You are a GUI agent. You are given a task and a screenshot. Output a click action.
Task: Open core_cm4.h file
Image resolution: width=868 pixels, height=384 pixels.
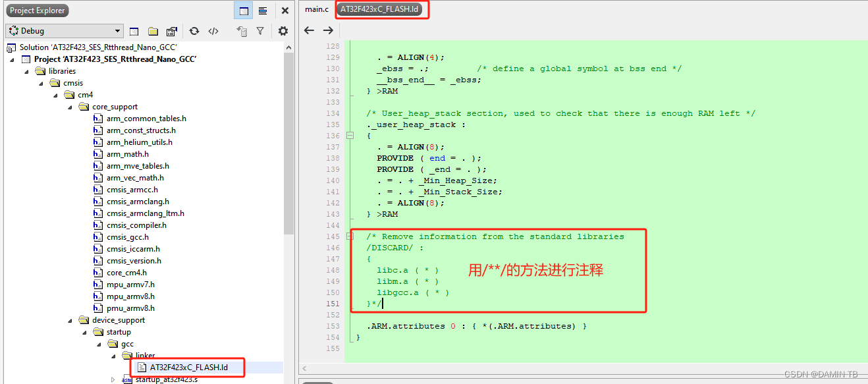pyautogui.click(x=126, y=273)
